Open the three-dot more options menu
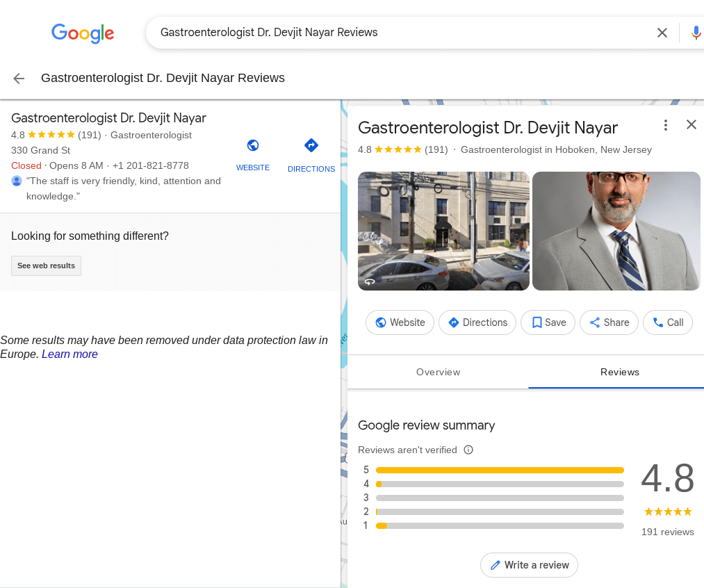Screen dimensions: 704x588 pyautogui.click(x=666, y=125)
